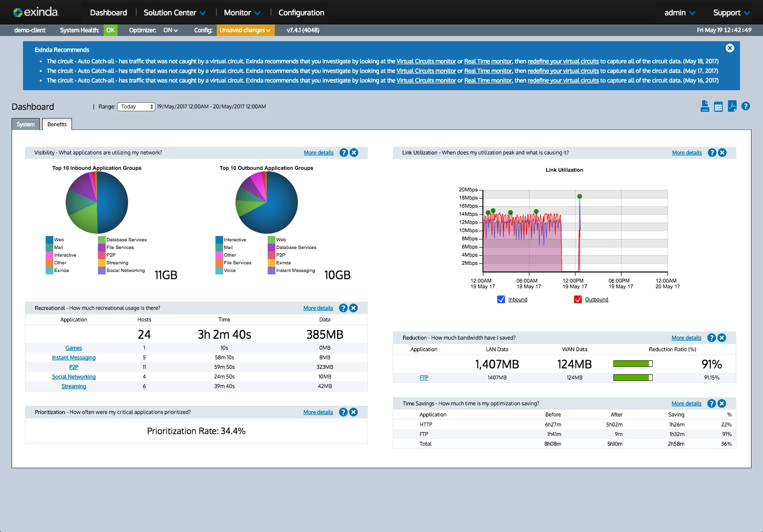Open the Social Networking application link
Viewport: 763px width, 532px height.
[x=74, y=377]
